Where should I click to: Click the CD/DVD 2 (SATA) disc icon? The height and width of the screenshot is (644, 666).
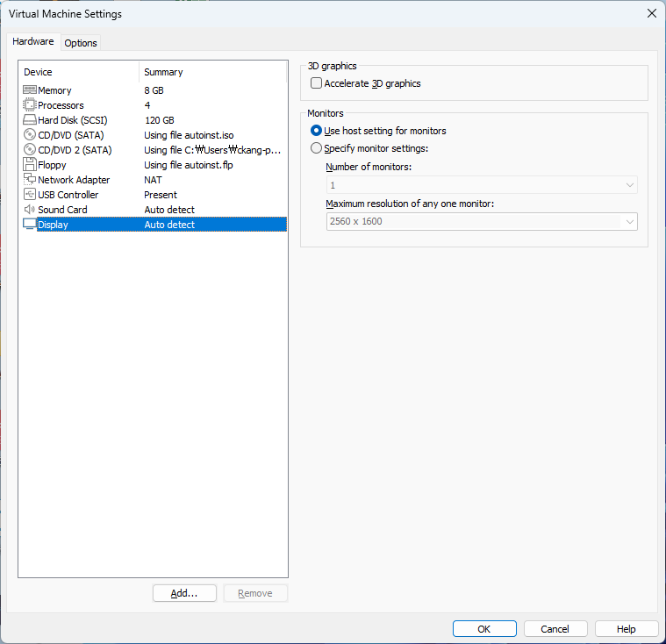29,149
